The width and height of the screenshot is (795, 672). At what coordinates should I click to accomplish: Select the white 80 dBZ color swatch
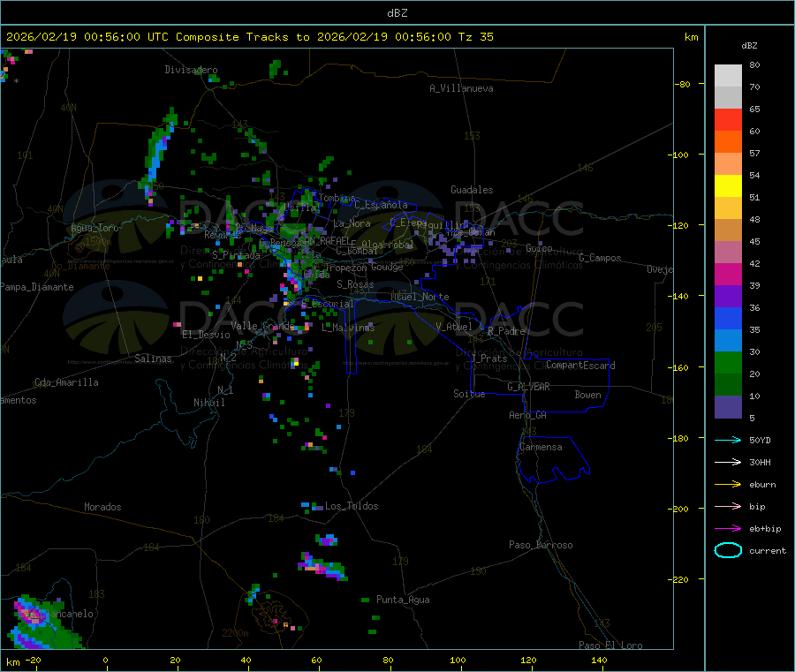tap(728, 76)
